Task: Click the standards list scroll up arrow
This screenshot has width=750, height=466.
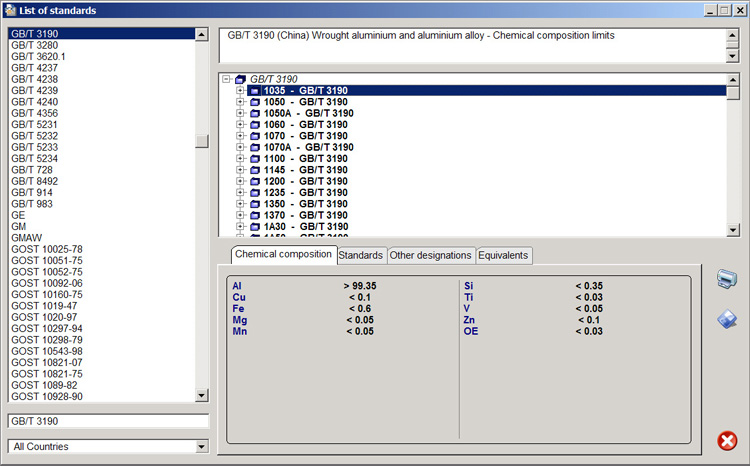Action: 202,34
